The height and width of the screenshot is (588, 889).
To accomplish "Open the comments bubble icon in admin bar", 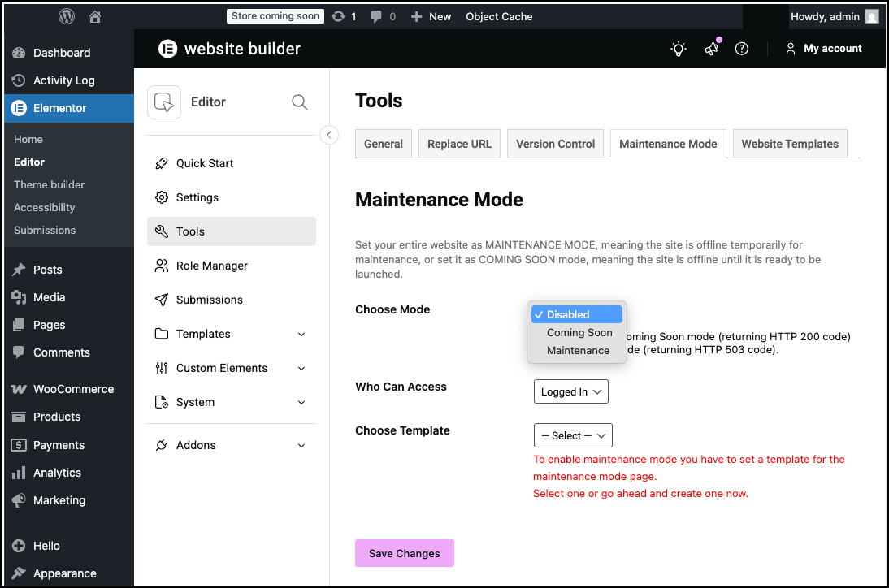I will pyautogui.click(x=375, y=17).
